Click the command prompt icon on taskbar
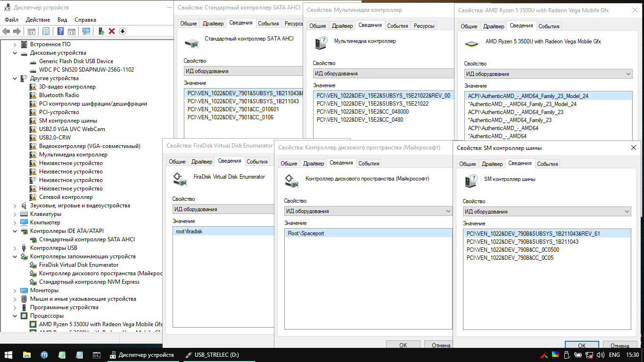The height and width of the screenshot is (362, 644). tap(96, 355)
